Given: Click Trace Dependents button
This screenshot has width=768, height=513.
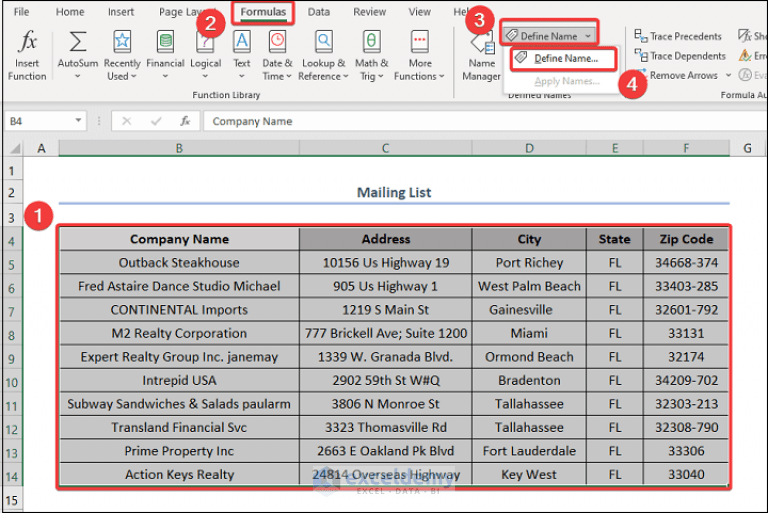Looking at the screenshot, I should (x=680, y=56).
